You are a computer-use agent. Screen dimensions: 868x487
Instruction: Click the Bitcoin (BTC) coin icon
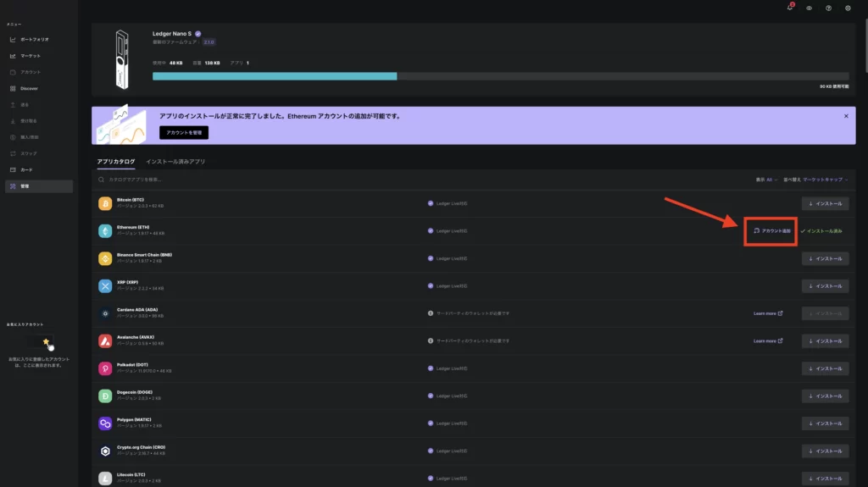point(105,203)
